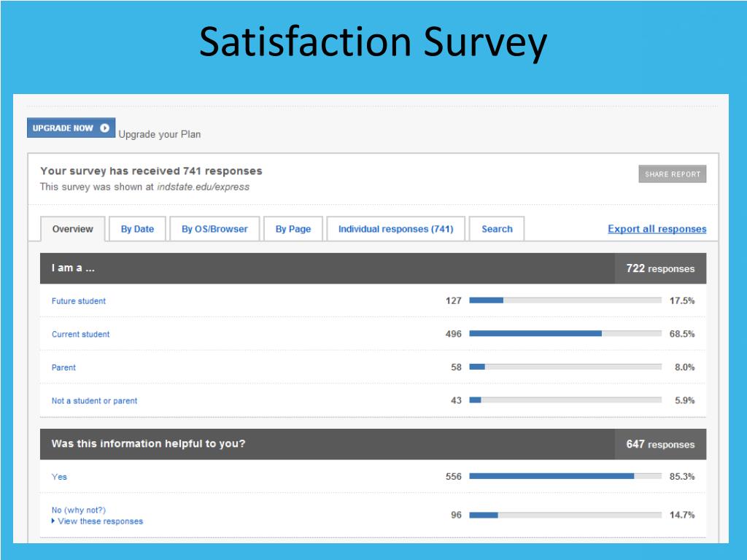Click the Share Report button
The height and width of the screenshot is (560, 747).
pos(672,174)
